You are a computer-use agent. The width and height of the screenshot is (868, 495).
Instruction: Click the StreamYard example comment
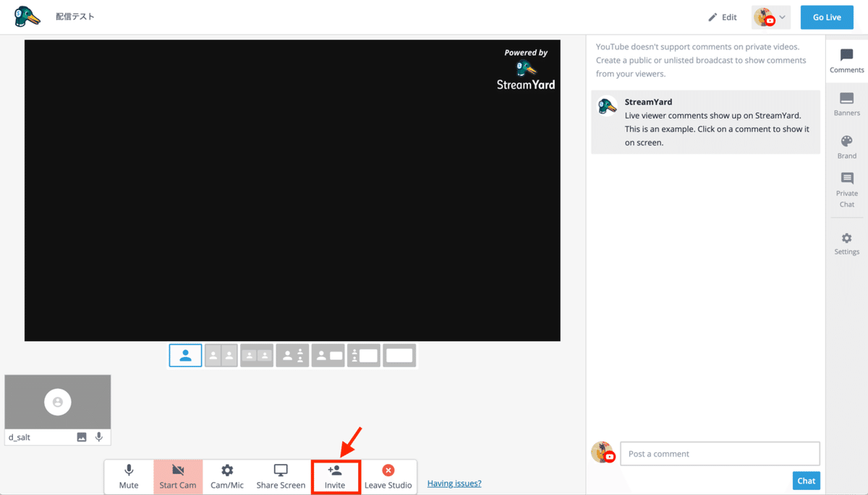click(x=705, y=121)
